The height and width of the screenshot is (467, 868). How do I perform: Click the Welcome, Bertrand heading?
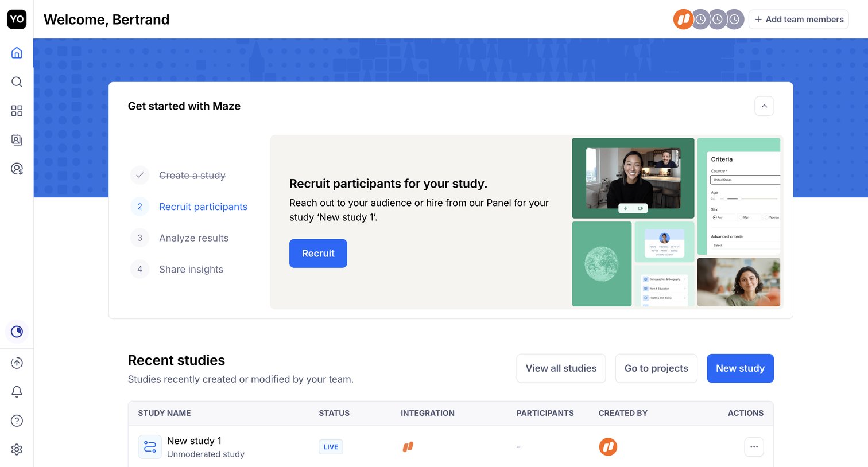(107, 20)
